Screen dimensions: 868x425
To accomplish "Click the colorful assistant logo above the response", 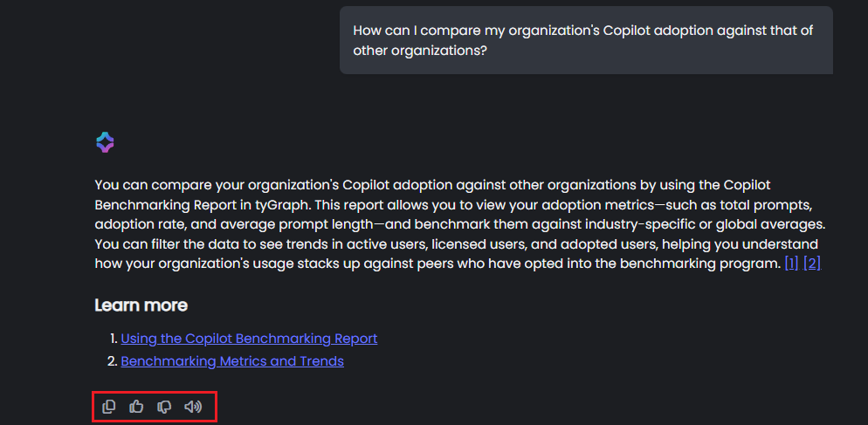I will click(x=105, y=142).
